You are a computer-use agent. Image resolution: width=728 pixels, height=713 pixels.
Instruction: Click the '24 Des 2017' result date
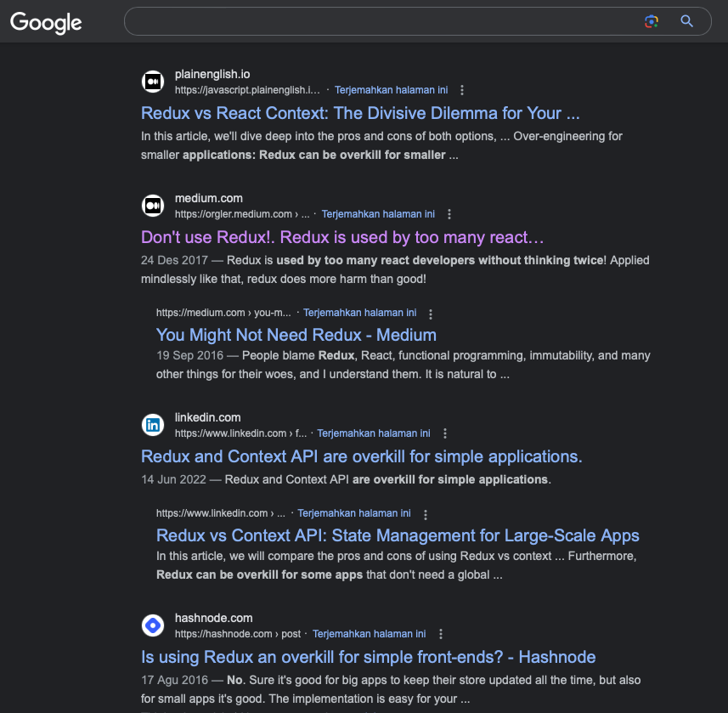click(174, 261)
